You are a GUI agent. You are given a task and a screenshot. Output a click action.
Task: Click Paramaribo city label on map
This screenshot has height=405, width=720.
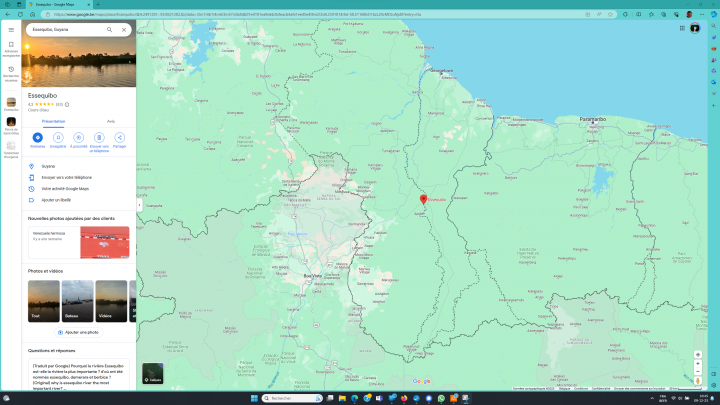pyautogui.click(x=592, y=119)
